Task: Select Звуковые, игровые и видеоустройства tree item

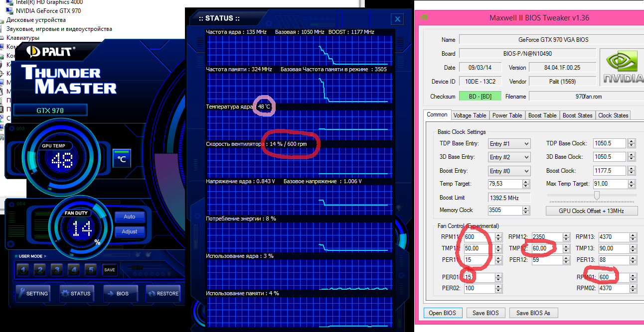Action: tap(59, 29)
